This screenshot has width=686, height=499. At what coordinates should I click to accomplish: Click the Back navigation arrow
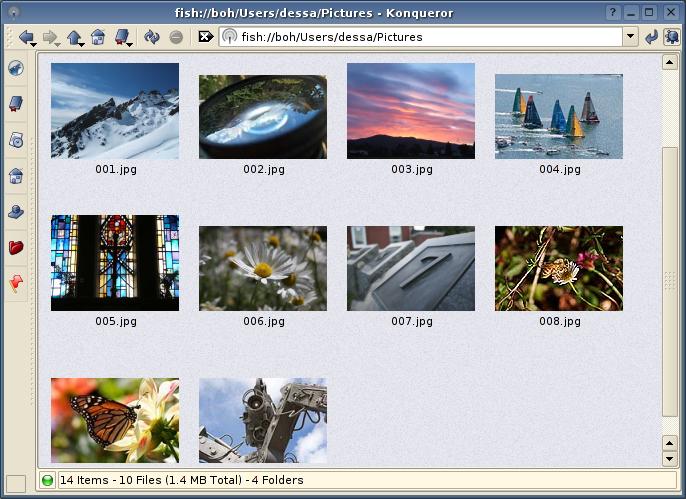coord(24,37)
